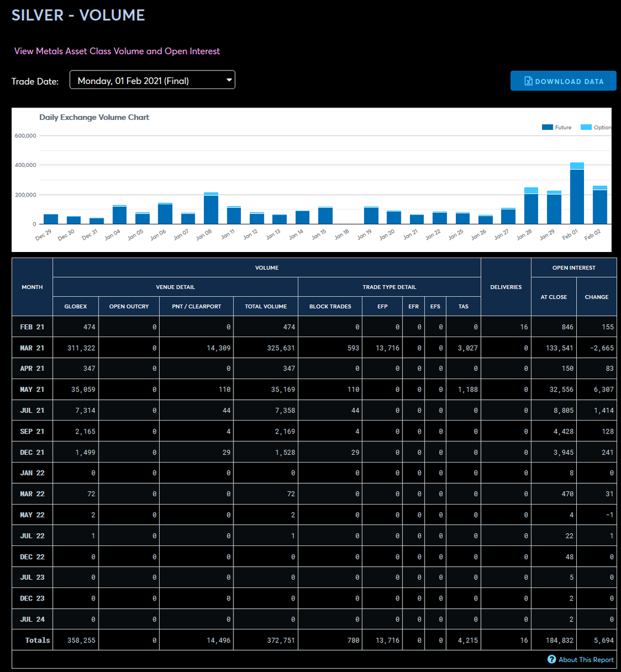The image size is (621, 672).
Task: Select the JUL 24 month row label
Action: coord(32,619)
